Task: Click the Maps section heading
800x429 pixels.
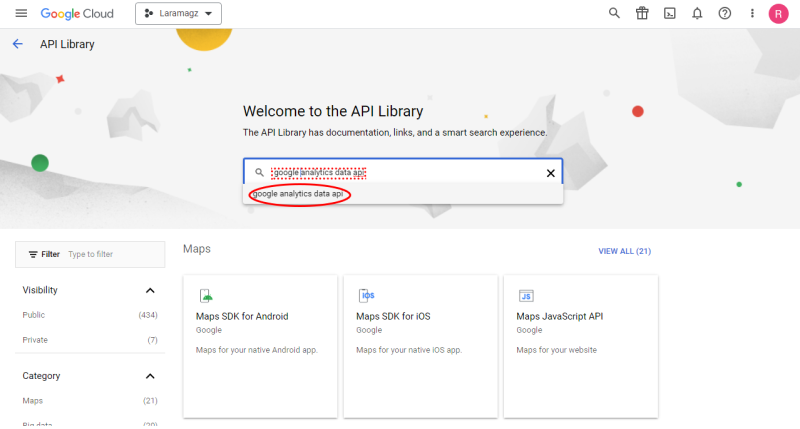Action: [x=197, y=249]
